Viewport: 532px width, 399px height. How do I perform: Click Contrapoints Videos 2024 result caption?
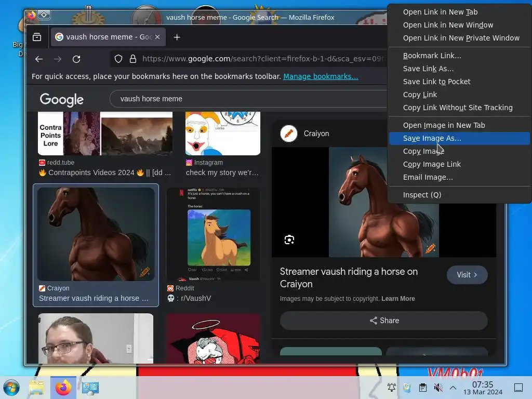pyautogui.click(x=105, y=172)
